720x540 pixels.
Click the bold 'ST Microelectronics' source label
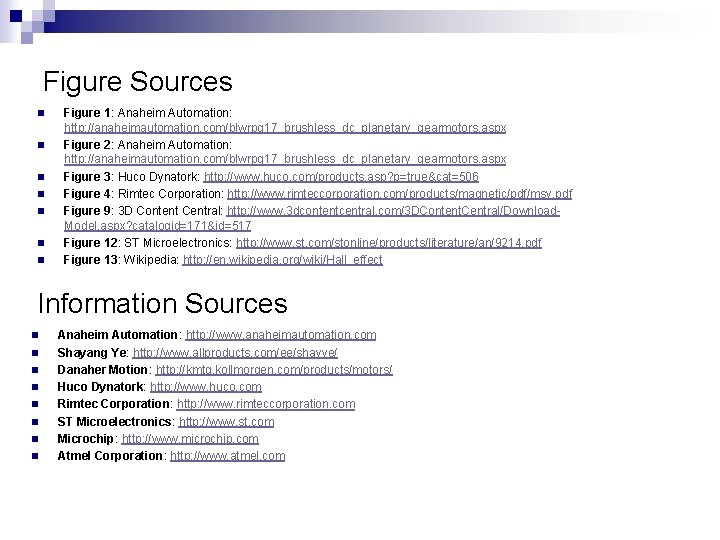pos(114,422)
